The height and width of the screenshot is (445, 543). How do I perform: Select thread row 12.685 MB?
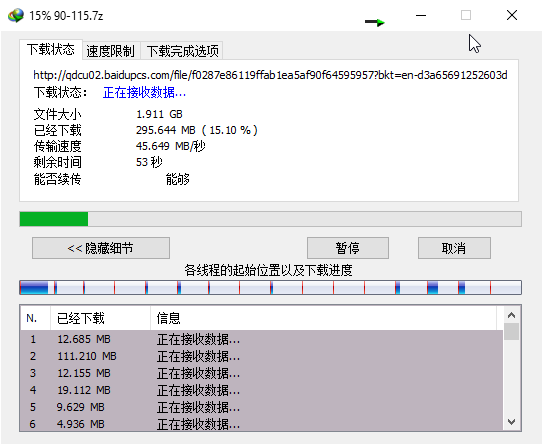(261, 339)
